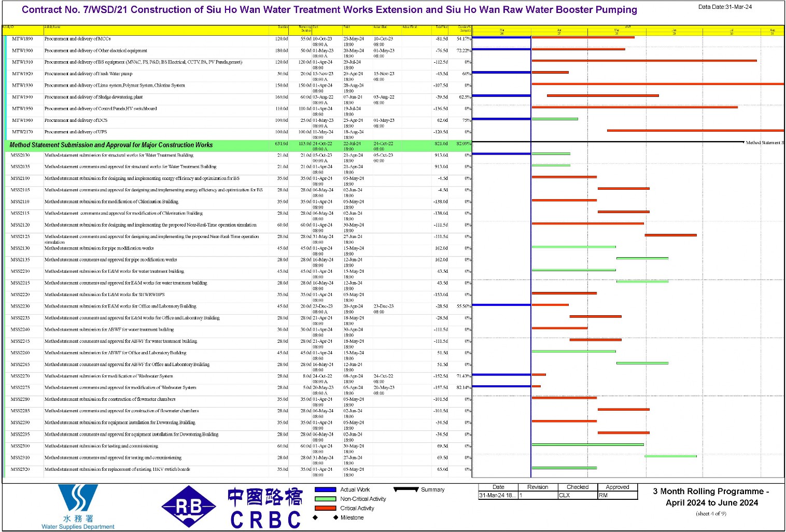Click activity ID MSS2230
786x532 pixels.
(21, 306)
